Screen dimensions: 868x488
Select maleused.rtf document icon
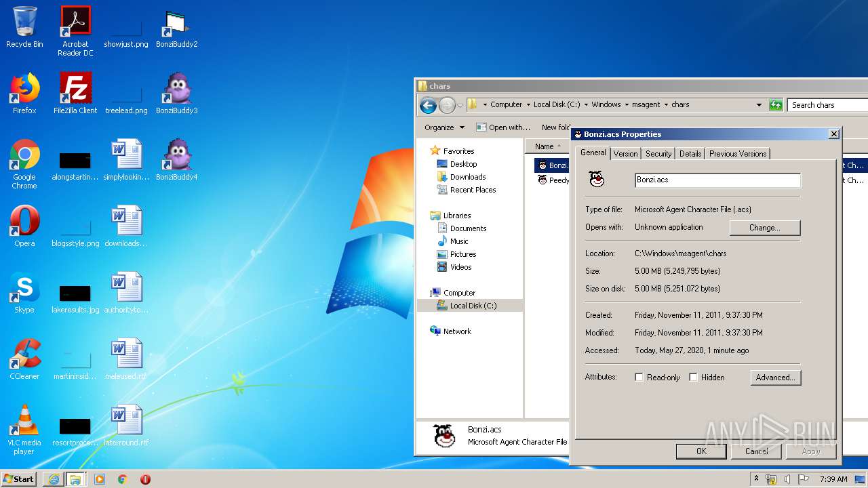[126, 359]
